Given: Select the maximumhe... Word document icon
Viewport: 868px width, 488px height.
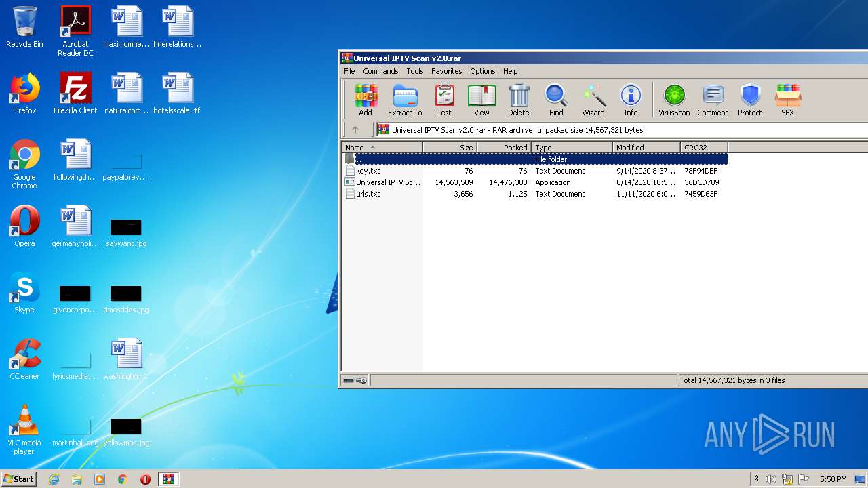Looking at the screenshot, I should 126,27.
